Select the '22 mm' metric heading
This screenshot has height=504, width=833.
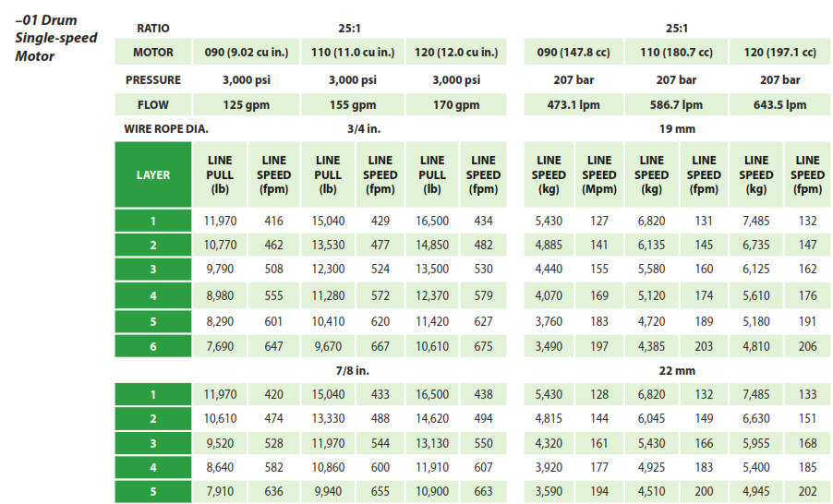pyautogui.click(x=677, y=370)
